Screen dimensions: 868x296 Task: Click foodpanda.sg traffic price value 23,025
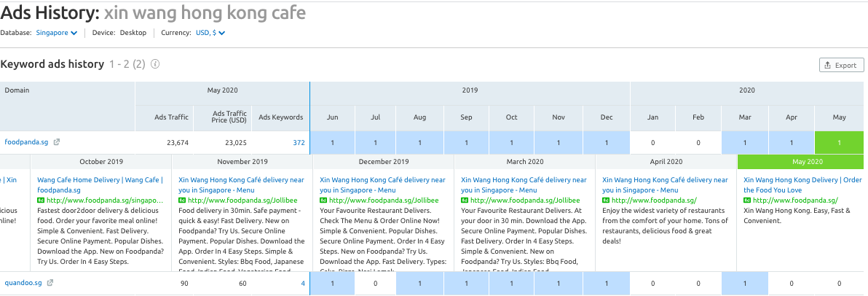pyautogui.click(x=236, y=142)
